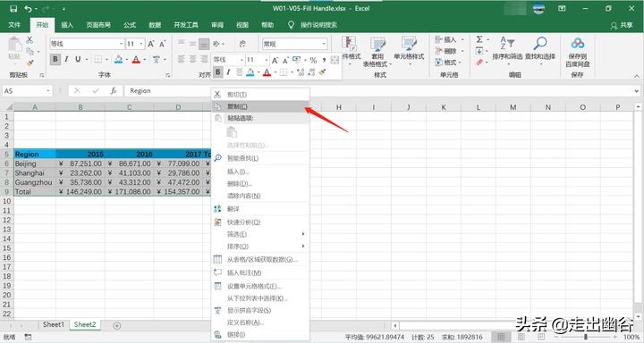Image resolution: width=644 pixels, height=343 pixels.
Task: Toggle top align in the ribbon
Action: [181, 44]
